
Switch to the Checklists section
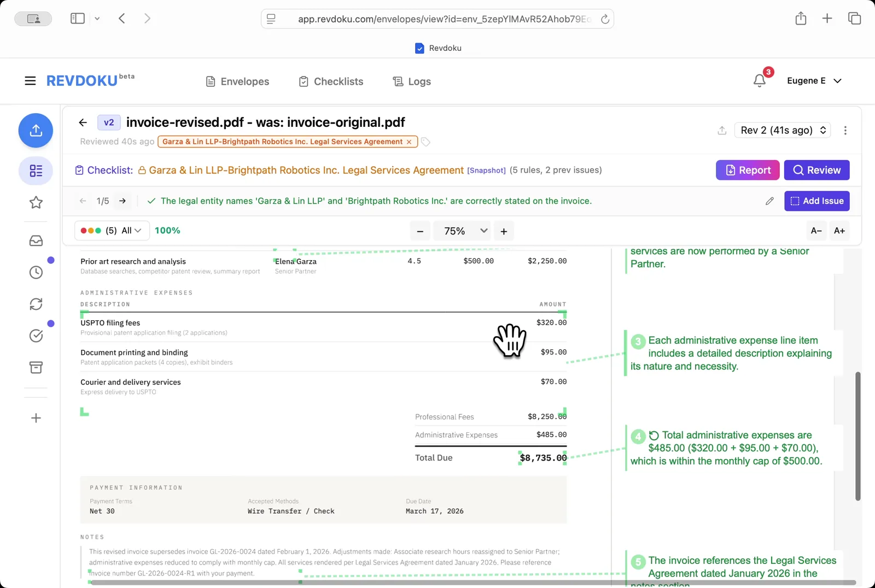pyautogui.click(x=331, y=81)
